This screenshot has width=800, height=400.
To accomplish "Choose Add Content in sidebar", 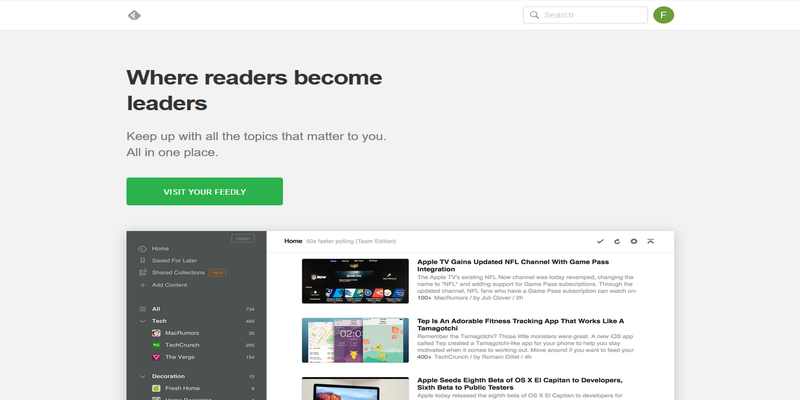I will pos(169,285).
